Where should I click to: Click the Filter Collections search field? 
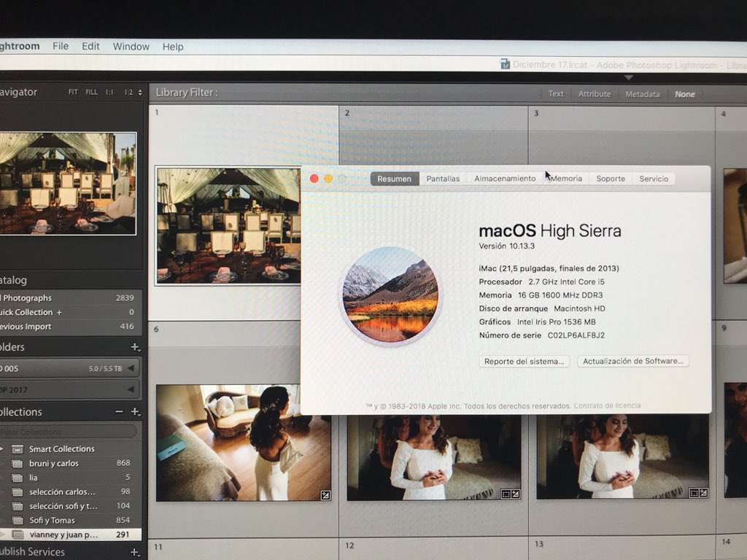tap(69, 432)
